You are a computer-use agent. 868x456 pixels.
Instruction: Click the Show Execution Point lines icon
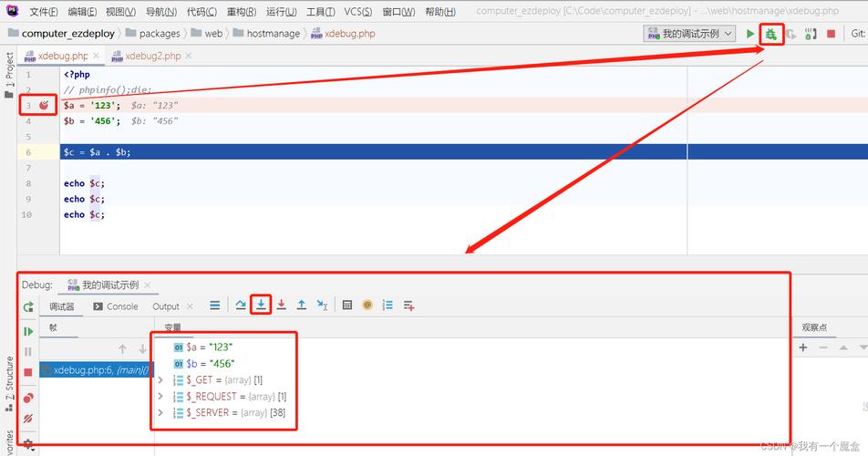pyautogui.click(x=215, y=305)
